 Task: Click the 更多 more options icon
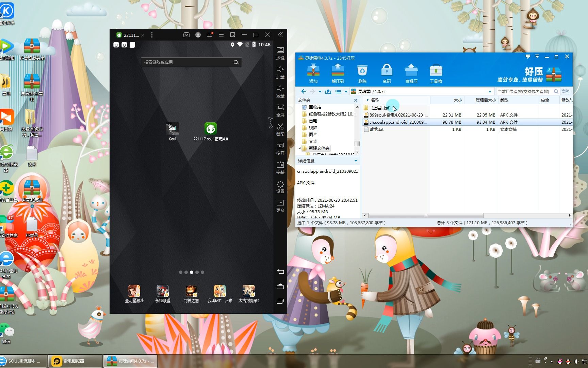(x=280, y=206)
